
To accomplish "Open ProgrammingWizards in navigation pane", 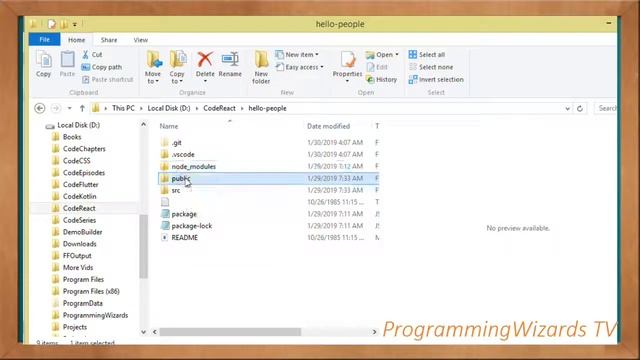I will pos(95,315).
